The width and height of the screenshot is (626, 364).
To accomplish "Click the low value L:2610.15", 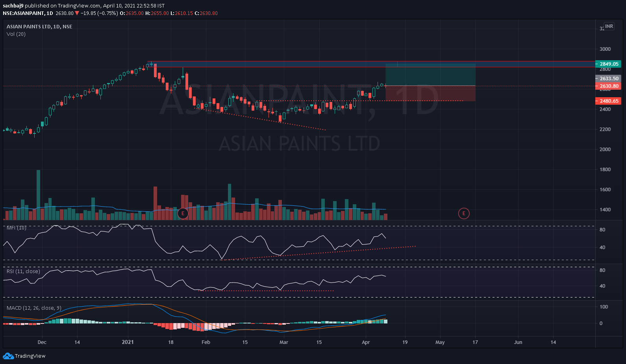I will pyautogui.click(x=182, y=13).
